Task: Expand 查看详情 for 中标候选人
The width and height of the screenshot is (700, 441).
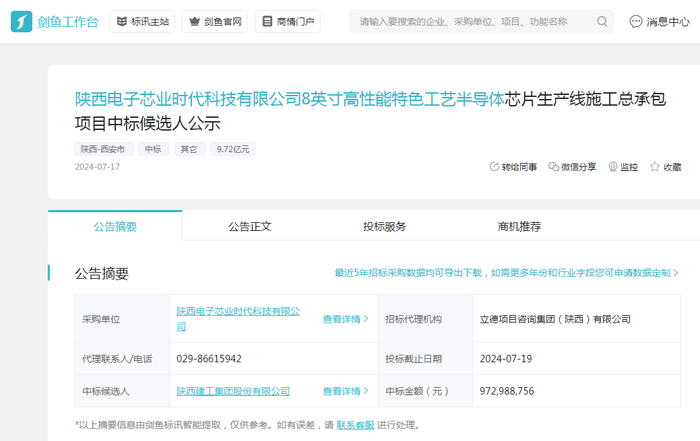Action: [345, 391]
